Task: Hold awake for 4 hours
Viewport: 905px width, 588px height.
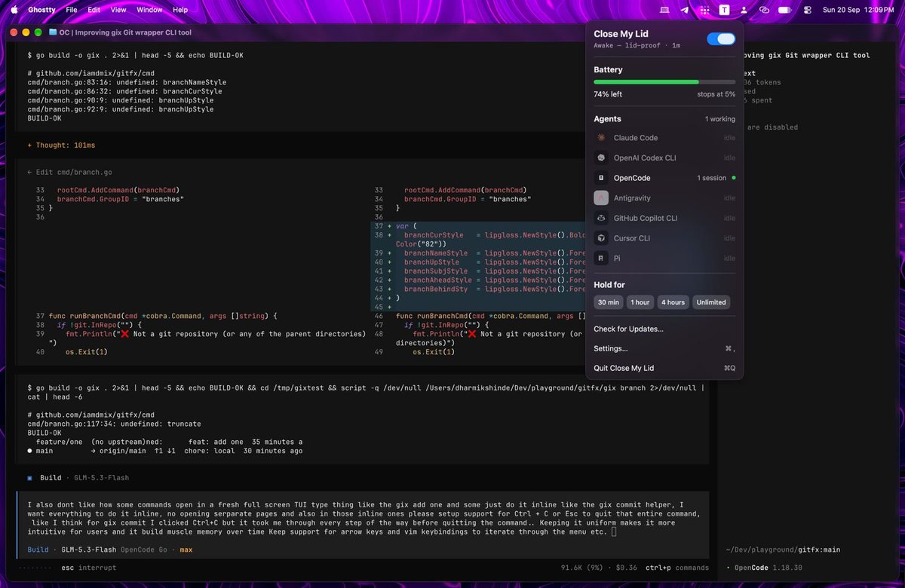Action: (x=673, y=302)
